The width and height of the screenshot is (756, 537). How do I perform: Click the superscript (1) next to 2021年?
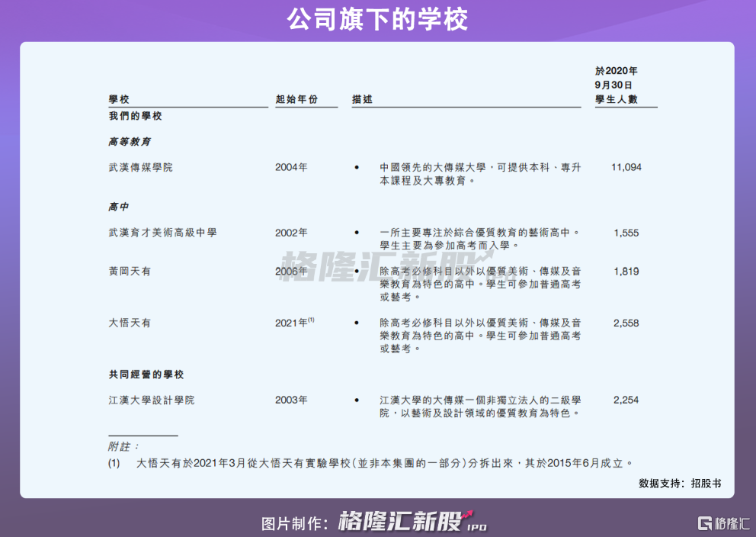311,320
